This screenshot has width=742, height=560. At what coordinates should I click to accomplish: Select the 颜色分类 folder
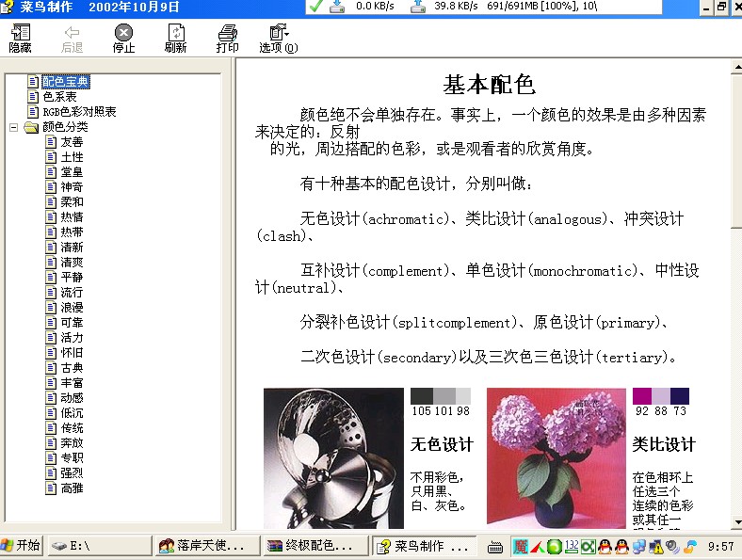click(x=65, y=127)
